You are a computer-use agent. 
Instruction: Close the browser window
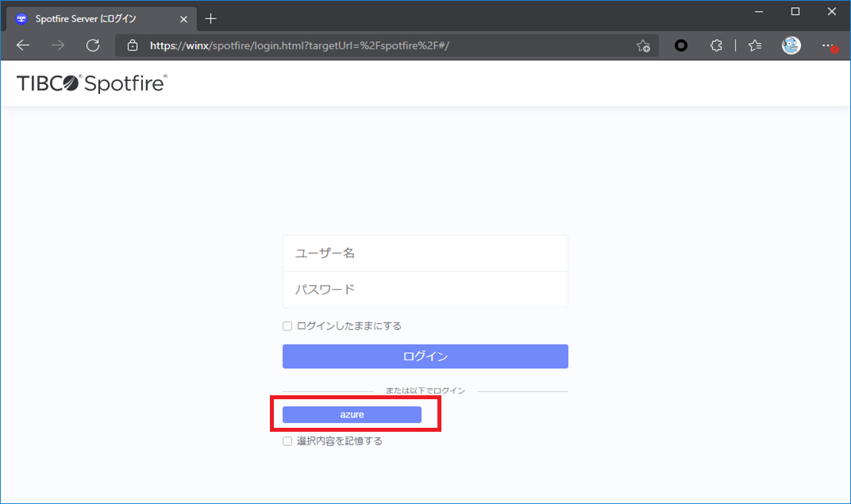click(831, 11)
